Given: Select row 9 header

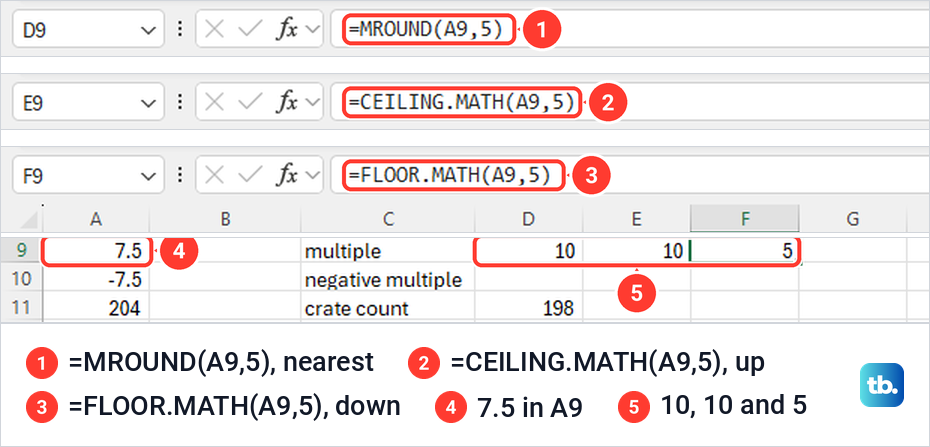Looking at the screenshot, I should 22,251.
